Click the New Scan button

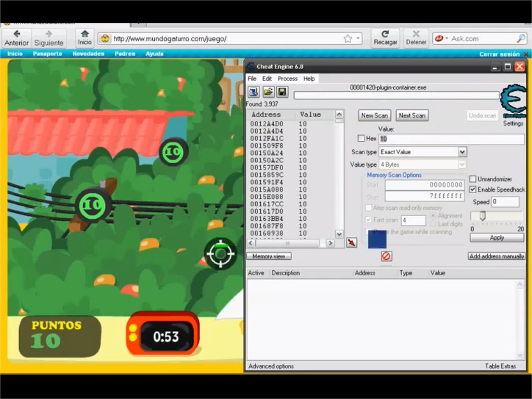click(374, 116)
